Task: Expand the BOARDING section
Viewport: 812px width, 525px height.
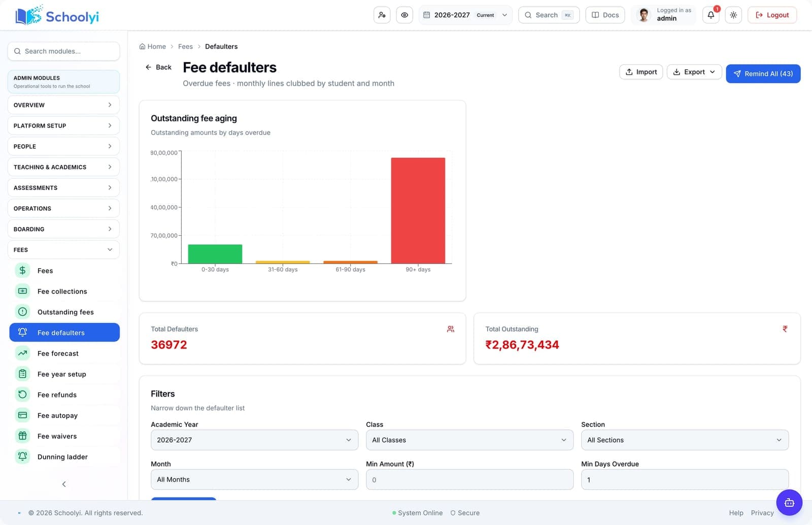Action: click(x=63, y=229)
